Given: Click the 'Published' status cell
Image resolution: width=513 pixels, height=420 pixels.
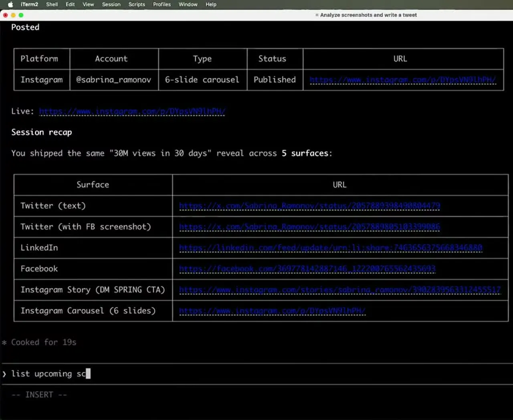Looking at the screenshot, I should click(x=275, y=80).
